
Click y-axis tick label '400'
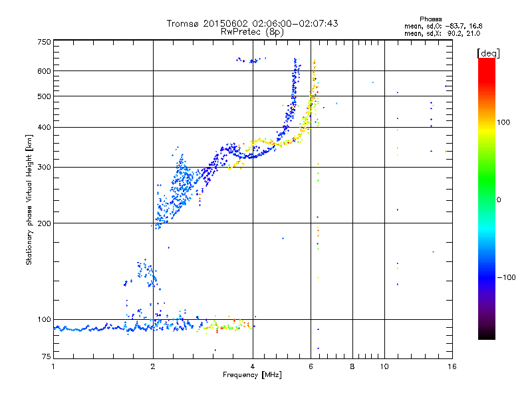click(44, 128)
